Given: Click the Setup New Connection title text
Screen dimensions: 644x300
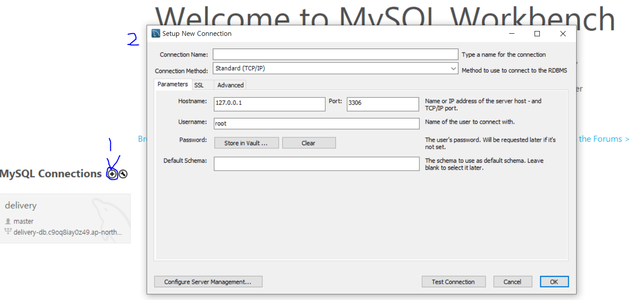Looking at the screenshot, I should tap(197, 34).
